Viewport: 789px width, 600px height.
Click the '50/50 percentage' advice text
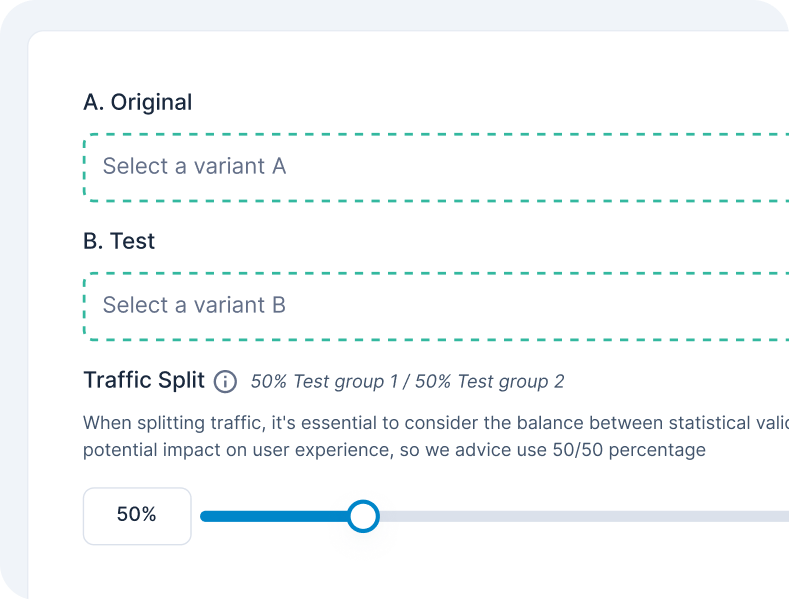[x=629, y=450]
